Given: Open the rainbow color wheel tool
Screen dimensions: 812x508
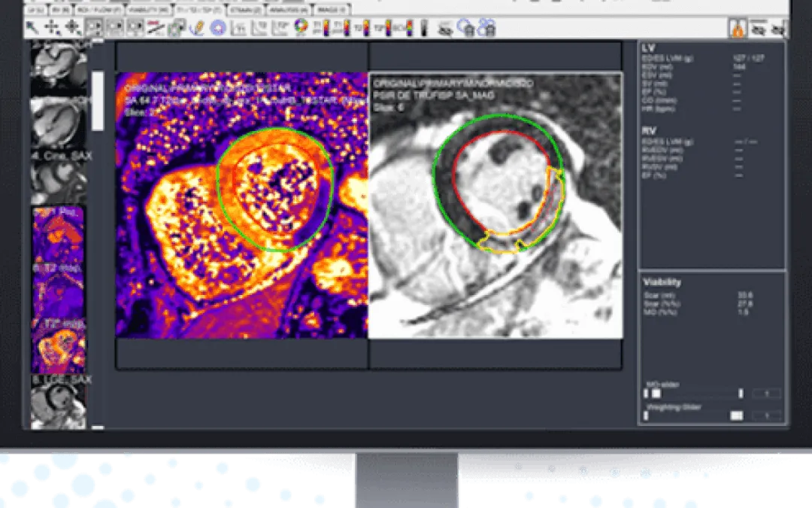Looking at the screenshot, I should tap(301, 28).
